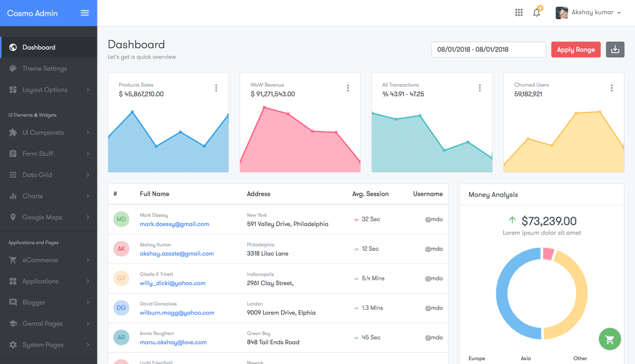
Task: Expand the Form Stuff chevron
Action: pyautogui.click(x=88, y=154)
